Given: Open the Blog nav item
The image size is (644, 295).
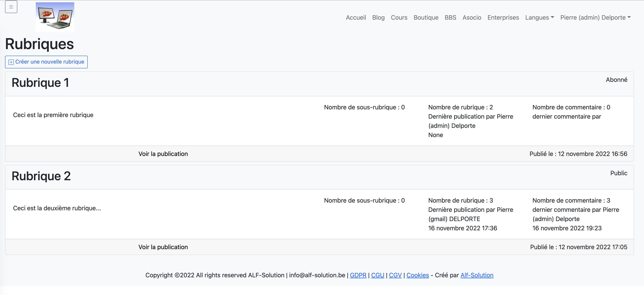Looking at the screenshot, I should click(x=378, y=18).
